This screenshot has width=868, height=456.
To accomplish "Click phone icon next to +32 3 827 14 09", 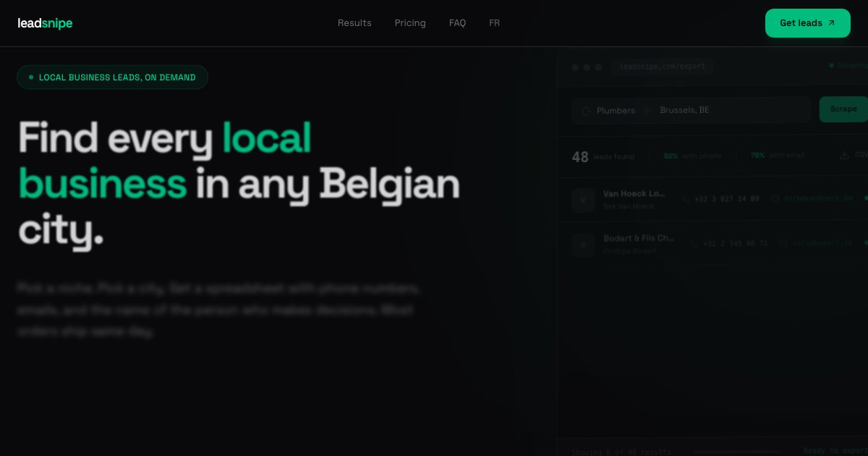I will 685,199.
